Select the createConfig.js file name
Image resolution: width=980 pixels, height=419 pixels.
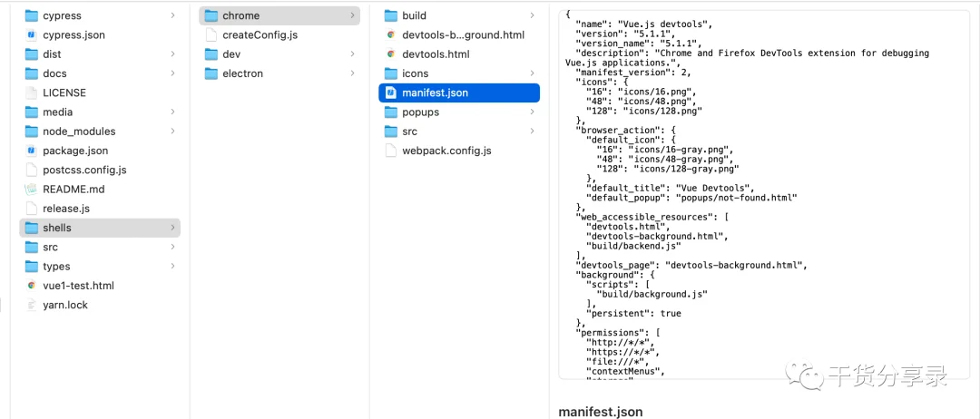pyautogui.click(x=260, y=35)
